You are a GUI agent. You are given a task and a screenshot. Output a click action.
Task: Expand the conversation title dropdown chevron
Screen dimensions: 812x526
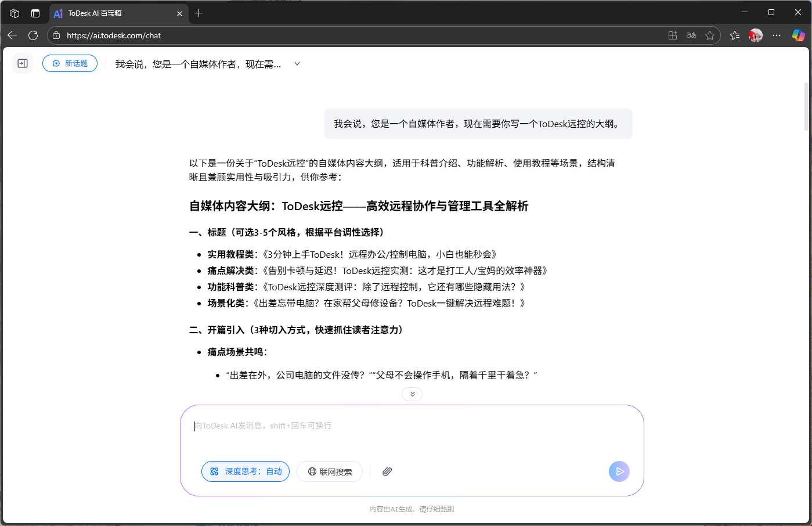(297, 64)
